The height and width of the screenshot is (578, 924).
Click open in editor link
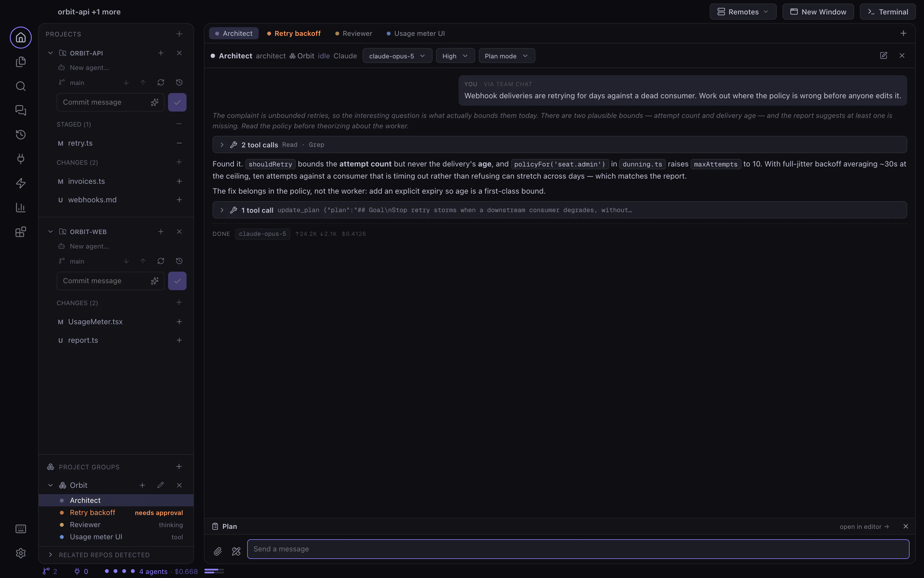[x=864, y=527]
